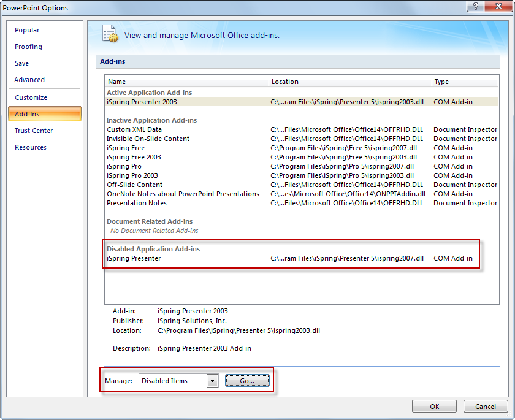This screenshot has width=515, height=420.
Task: Click the Manage combo box showing Disabled Items
Action: click(x=178, y=381)
